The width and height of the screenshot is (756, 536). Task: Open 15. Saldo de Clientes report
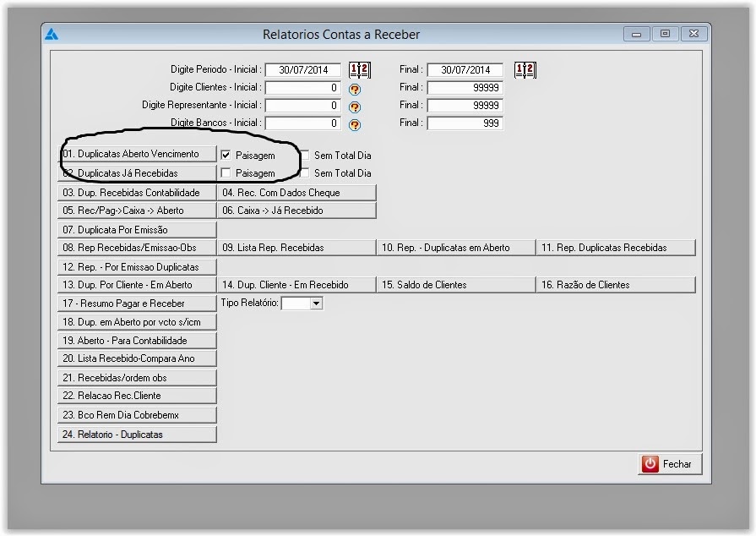(456, 285)
